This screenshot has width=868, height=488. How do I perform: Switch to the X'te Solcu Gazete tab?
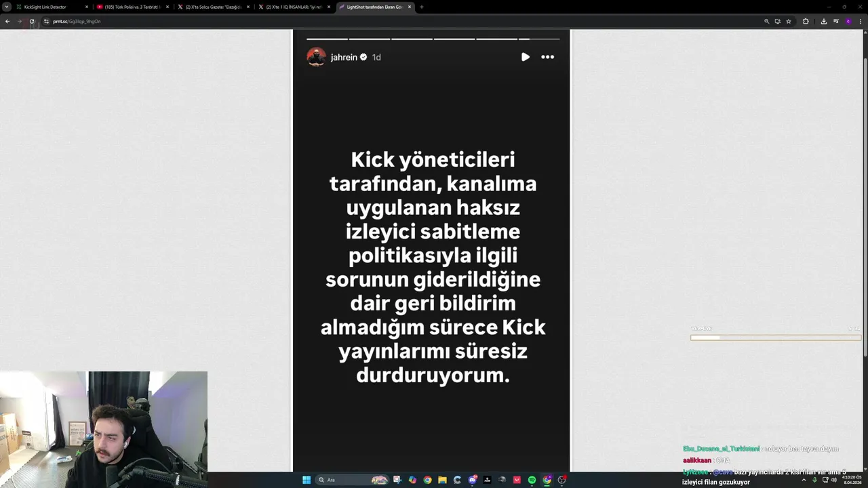click(x=214, y=7)
